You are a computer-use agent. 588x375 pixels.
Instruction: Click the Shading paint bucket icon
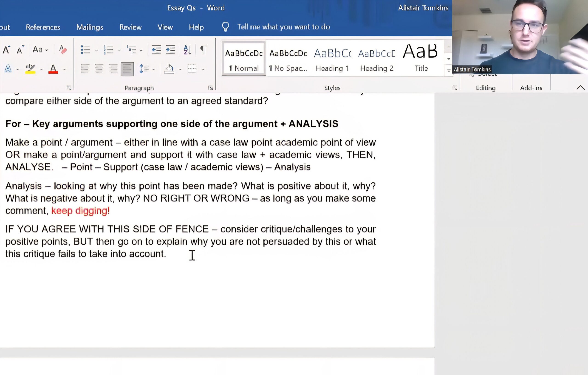169,69
